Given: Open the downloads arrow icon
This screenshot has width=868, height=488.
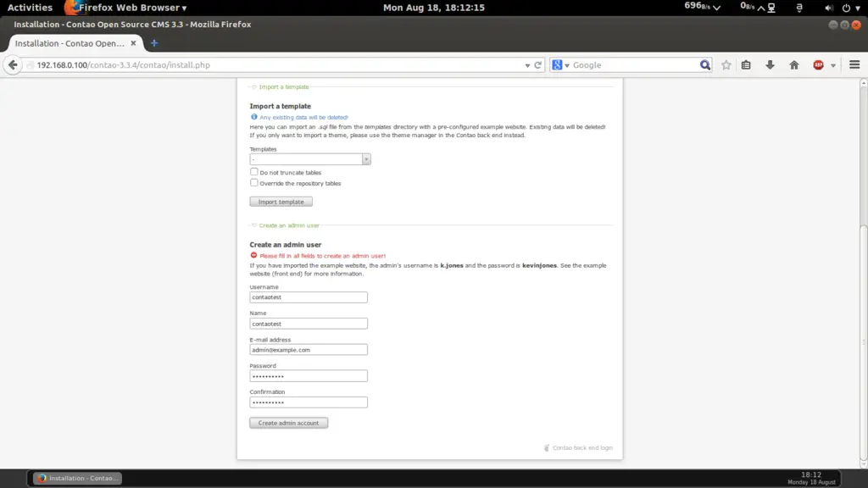Looking at the screenshot, I should pyautogui.click(x=770, y=64).
